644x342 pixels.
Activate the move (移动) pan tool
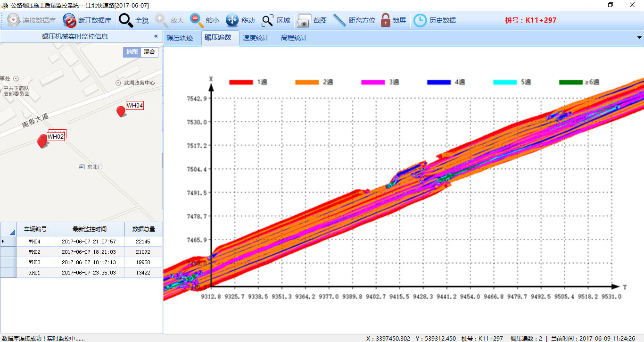(x=232, y=20)
